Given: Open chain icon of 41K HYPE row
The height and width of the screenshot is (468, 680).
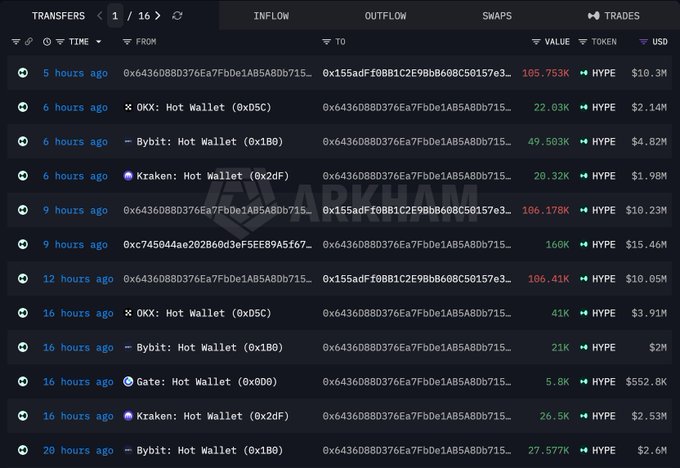Looking at the screenshot, I should pyautogui.click(x=23, y=313).
